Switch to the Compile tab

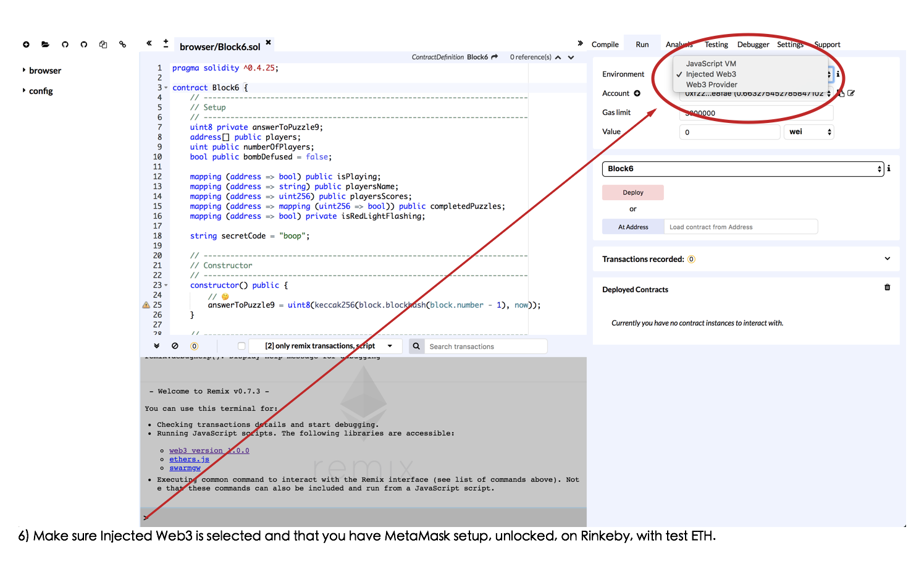pyautogui.click(x=605, y=44)
